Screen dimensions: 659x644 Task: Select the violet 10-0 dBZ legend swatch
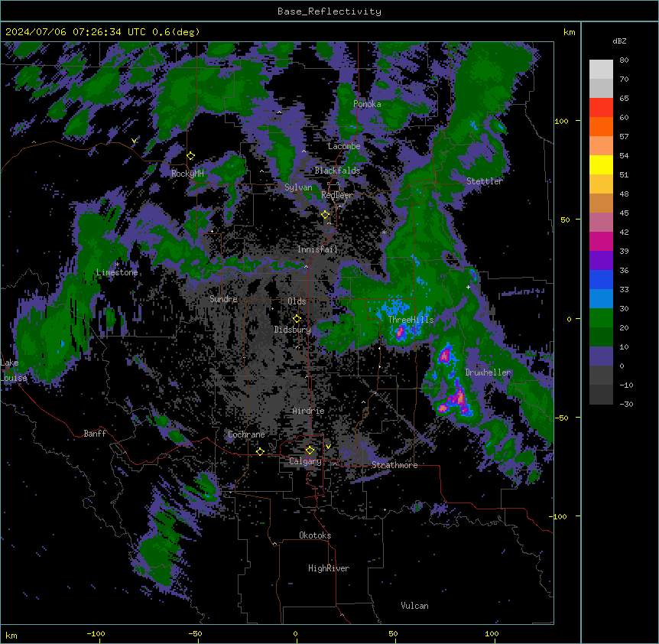(601, 356)
